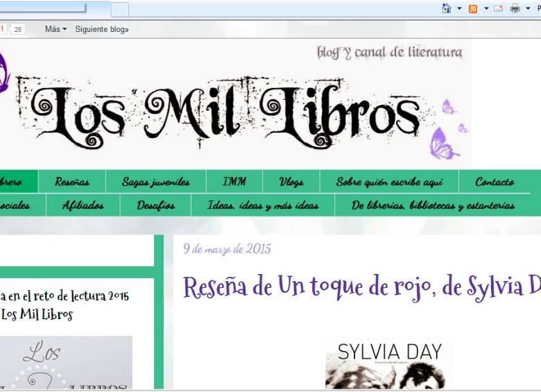The image size is (541, 392).
Task: Open the Contacto menu item
Action: click(x=495, y=182)
